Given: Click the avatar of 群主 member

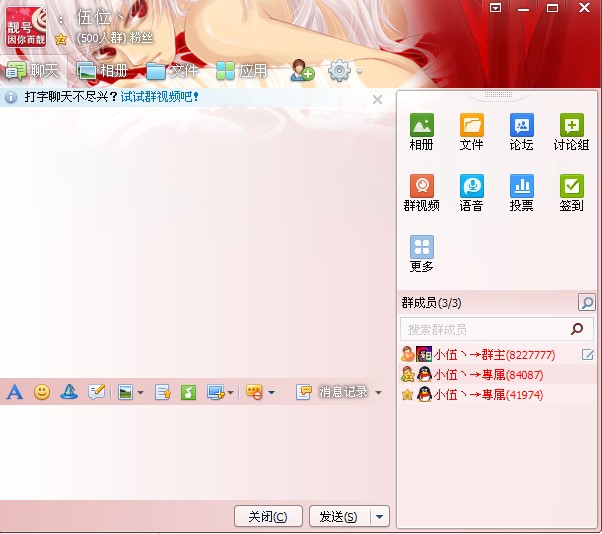Looking at the screenshot, I should (x=424, y=354).
